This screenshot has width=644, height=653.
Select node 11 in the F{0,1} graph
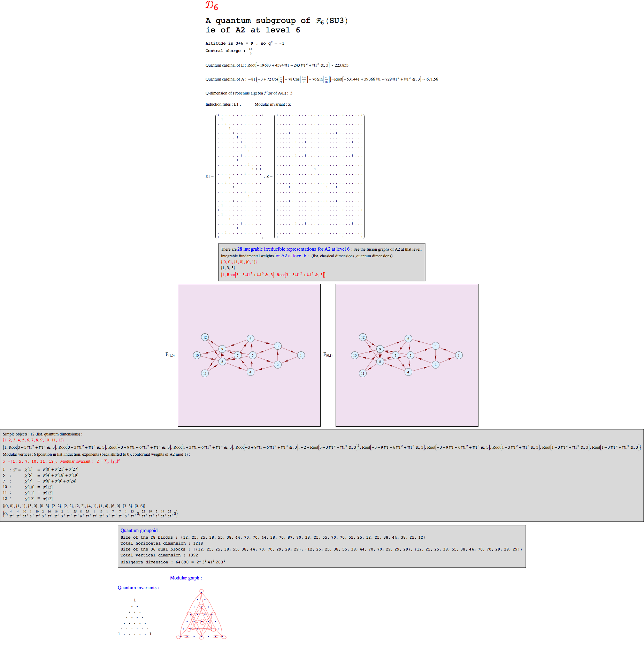(x=363, y=373)
